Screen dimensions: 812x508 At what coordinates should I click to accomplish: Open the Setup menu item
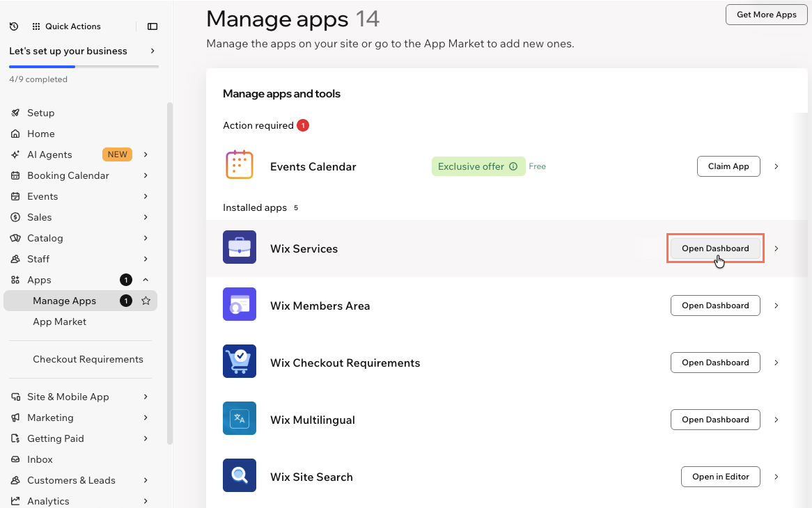[x=40, y=113]
